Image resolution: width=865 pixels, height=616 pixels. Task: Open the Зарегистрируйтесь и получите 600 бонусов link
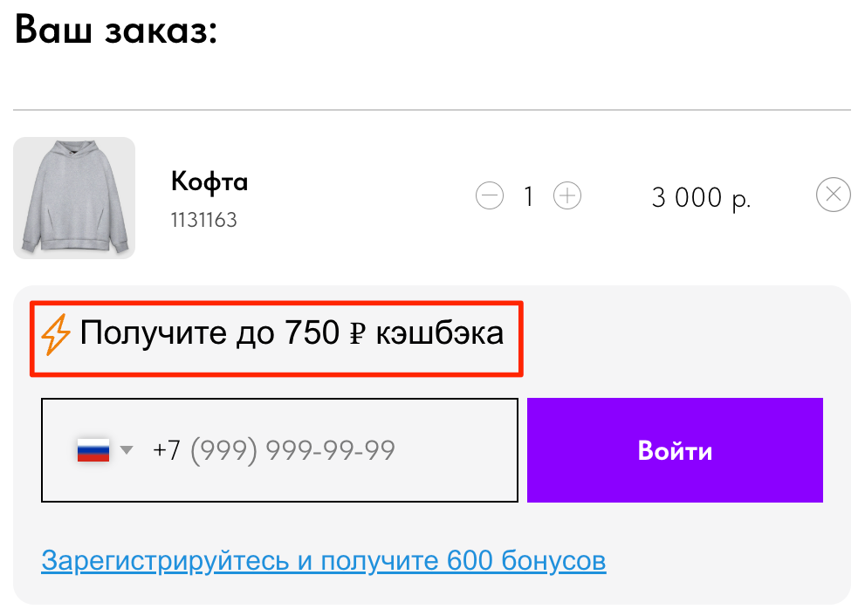(x=324, y=561)
